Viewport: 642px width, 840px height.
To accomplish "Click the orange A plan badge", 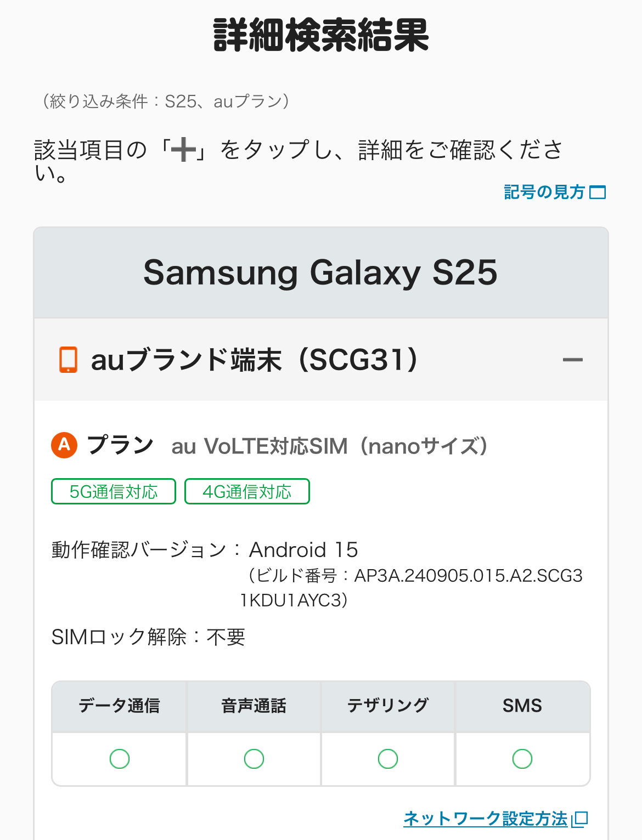I will pos(64,445).
